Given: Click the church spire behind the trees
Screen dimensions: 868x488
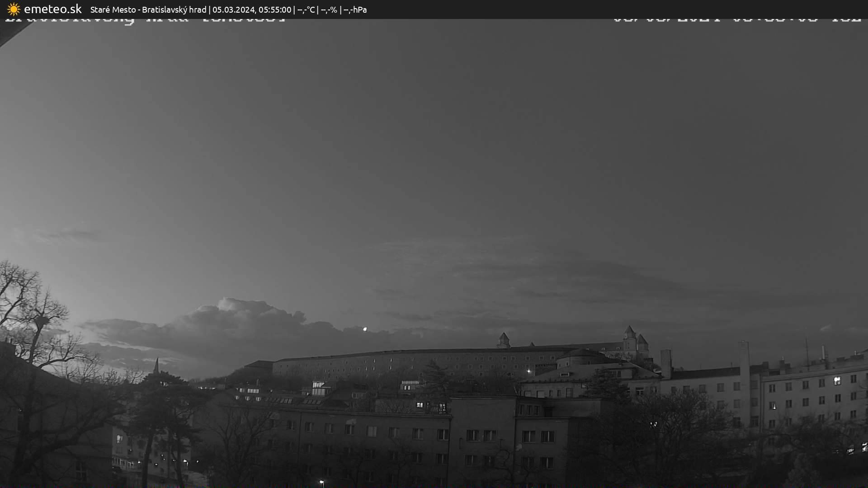Looking at the screenshot, I should click(x=156, y=366).
